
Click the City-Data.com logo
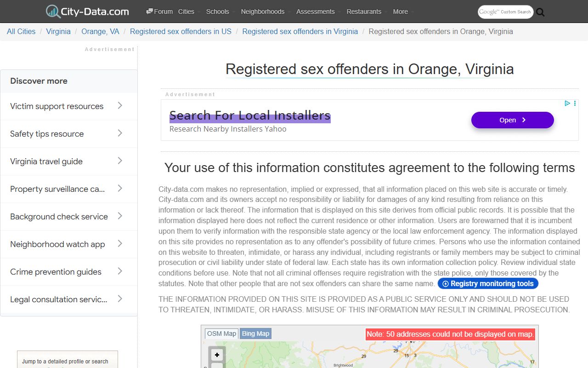tap(87, 11)
